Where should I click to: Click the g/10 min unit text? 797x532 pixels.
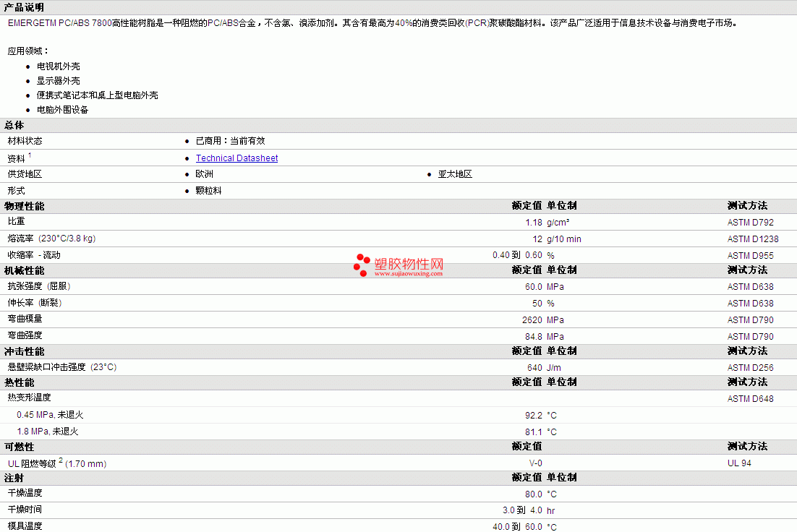click(x=563, y=239)
